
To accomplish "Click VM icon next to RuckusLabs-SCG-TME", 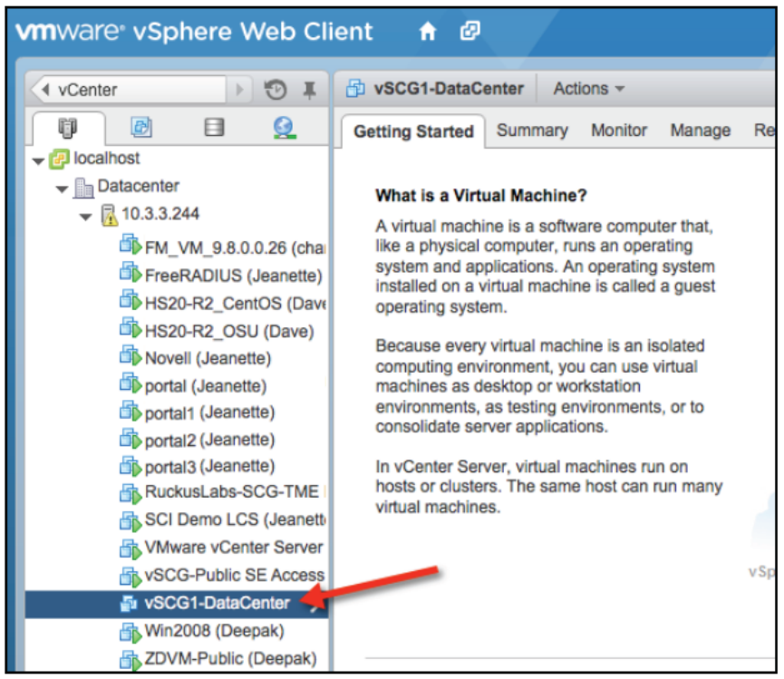I will [131, 493].
